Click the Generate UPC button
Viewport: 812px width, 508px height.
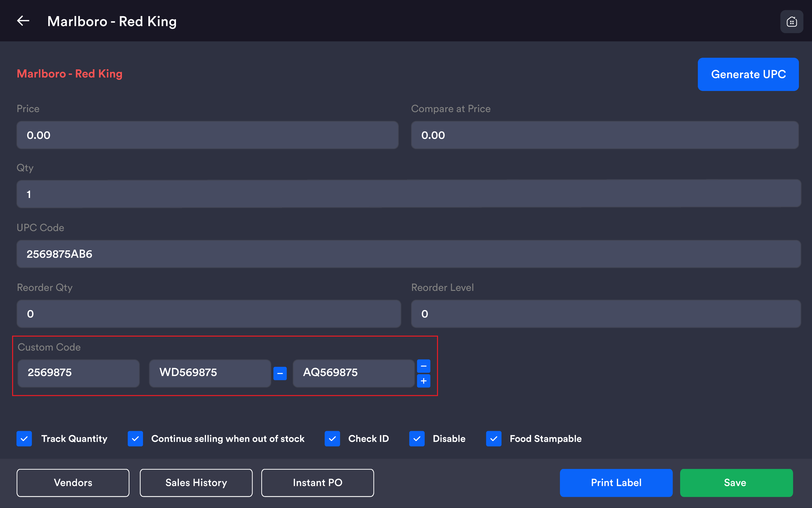pyautogui.click(x=748, y=74)
